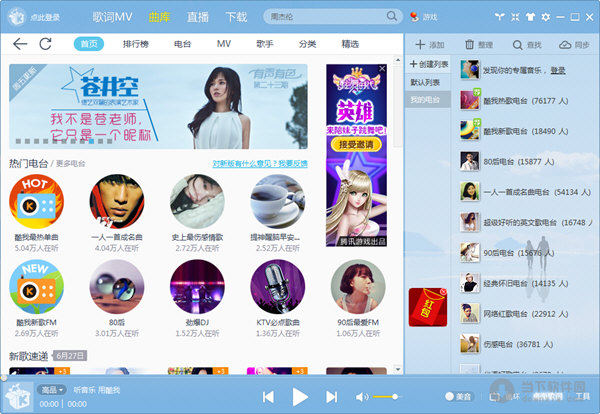
Task: Open settings gear icon
Action: 546,17
